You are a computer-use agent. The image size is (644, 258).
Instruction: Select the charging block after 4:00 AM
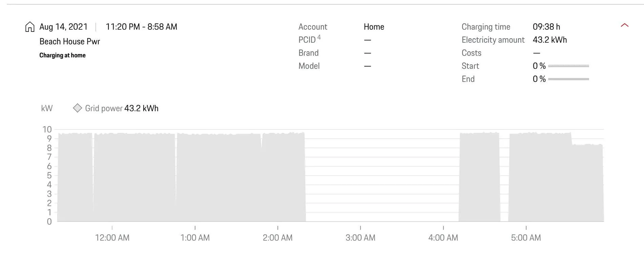click(479, 177)
